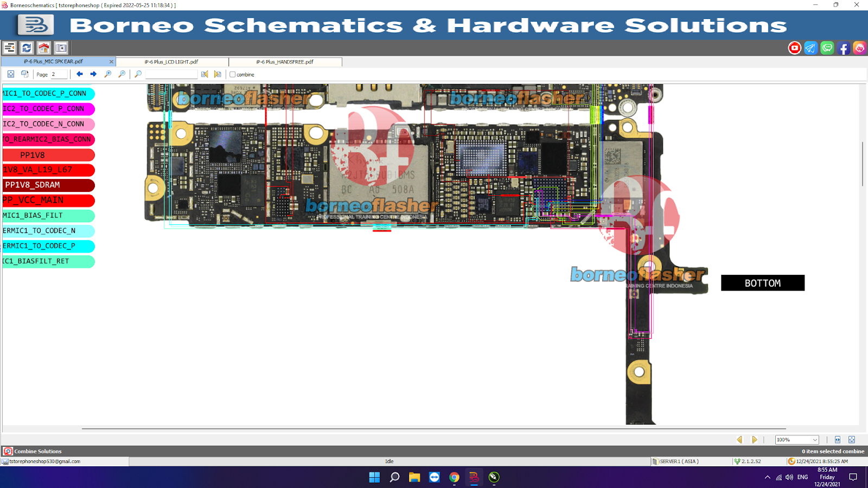The width and height of the screenshot is (868, 488).
Task: Click the Combine Solutions icon in status bar
Action: click(x=8, y=451)
